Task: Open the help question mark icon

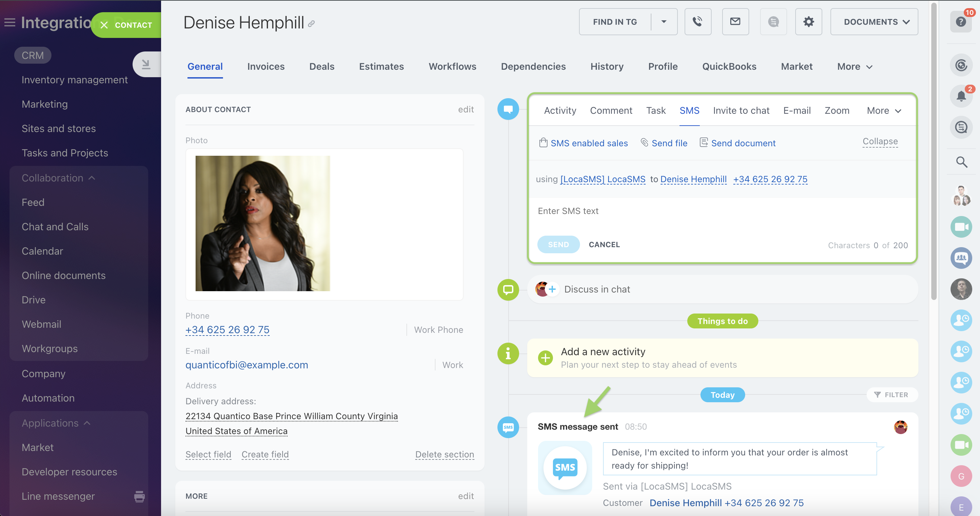Action: 961,22
